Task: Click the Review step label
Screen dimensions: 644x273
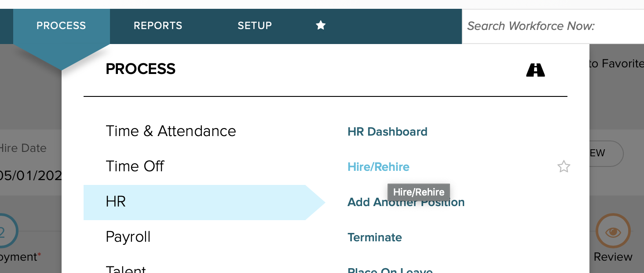Action: pos(613,257)
